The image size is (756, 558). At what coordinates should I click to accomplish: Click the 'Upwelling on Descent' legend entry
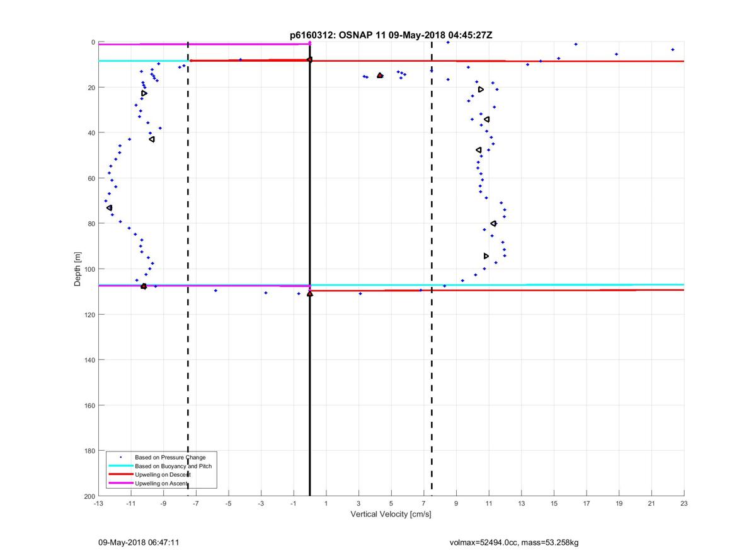[x=163, y=474]
